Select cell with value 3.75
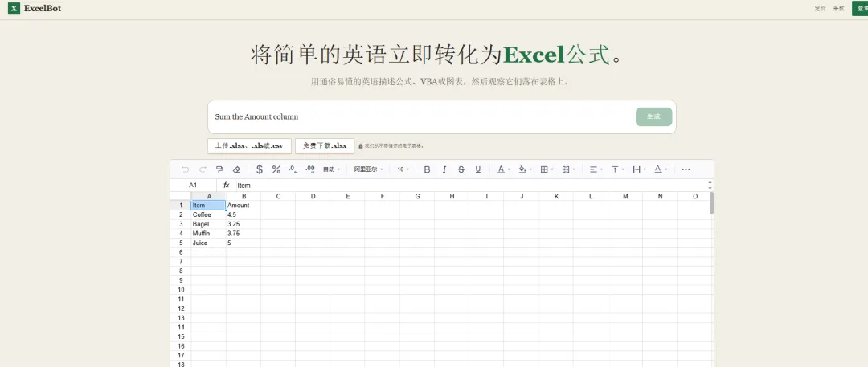The image size is (868, 367). (244, 234)
